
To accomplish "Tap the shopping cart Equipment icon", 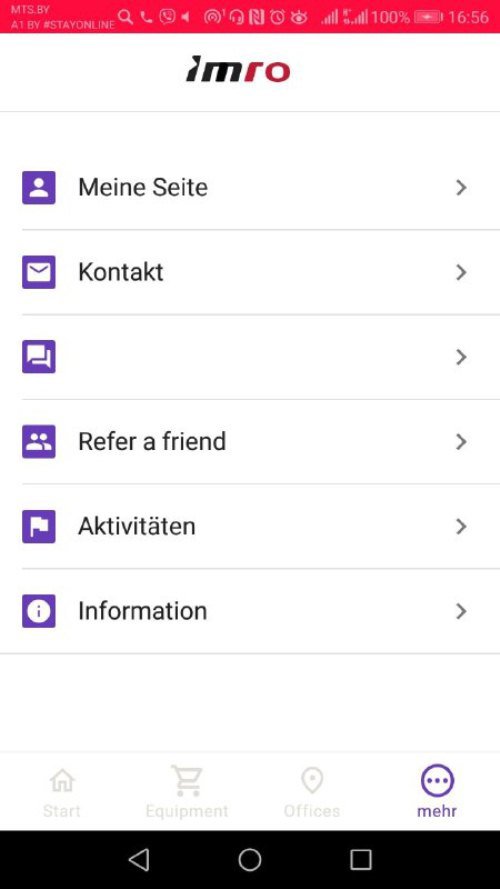I will click(x=187, y=781).
